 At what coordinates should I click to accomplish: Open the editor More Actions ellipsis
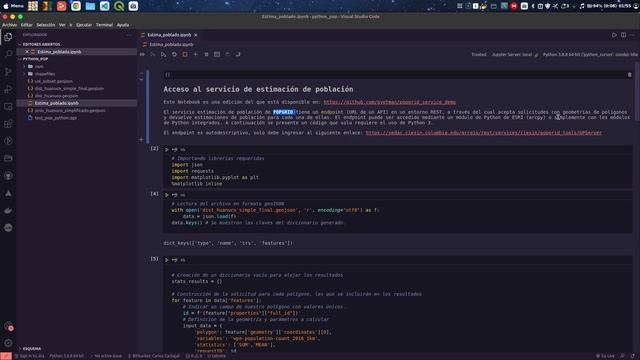pos(632,35)
